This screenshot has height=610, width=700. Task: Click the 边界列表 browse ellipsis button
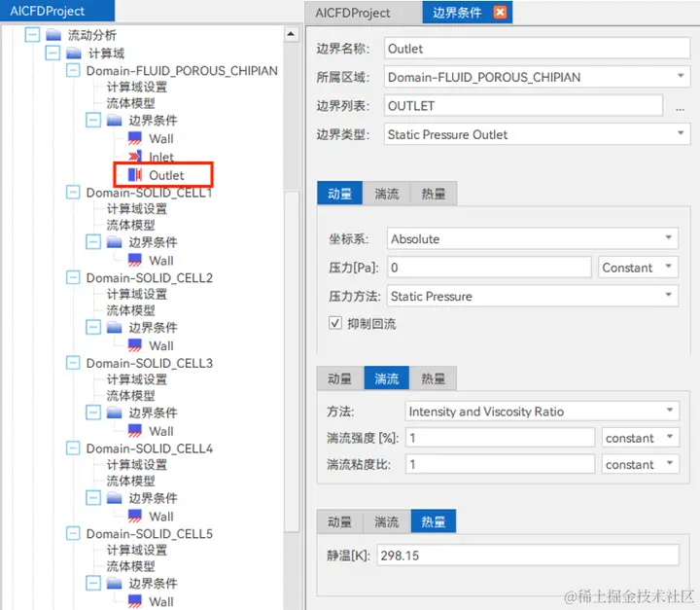pos(680,107)
